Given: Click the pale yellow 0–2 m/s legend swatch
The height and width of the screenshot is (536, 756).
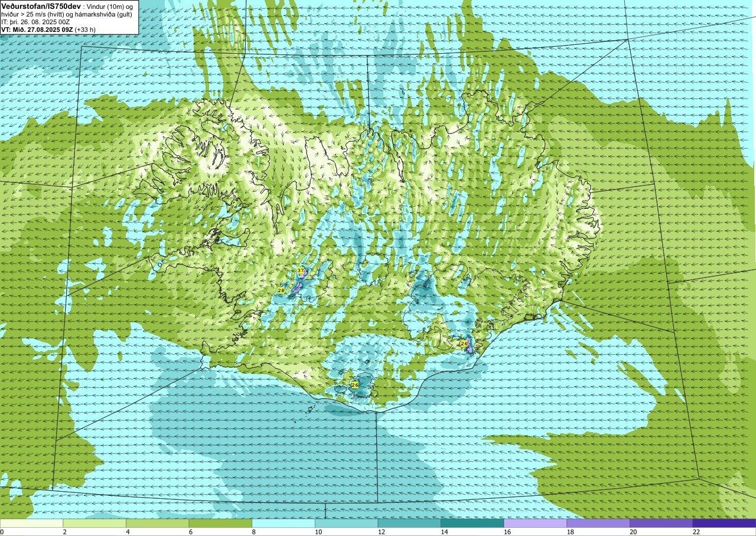Looking at the screenshot, I should coord(31,523).
